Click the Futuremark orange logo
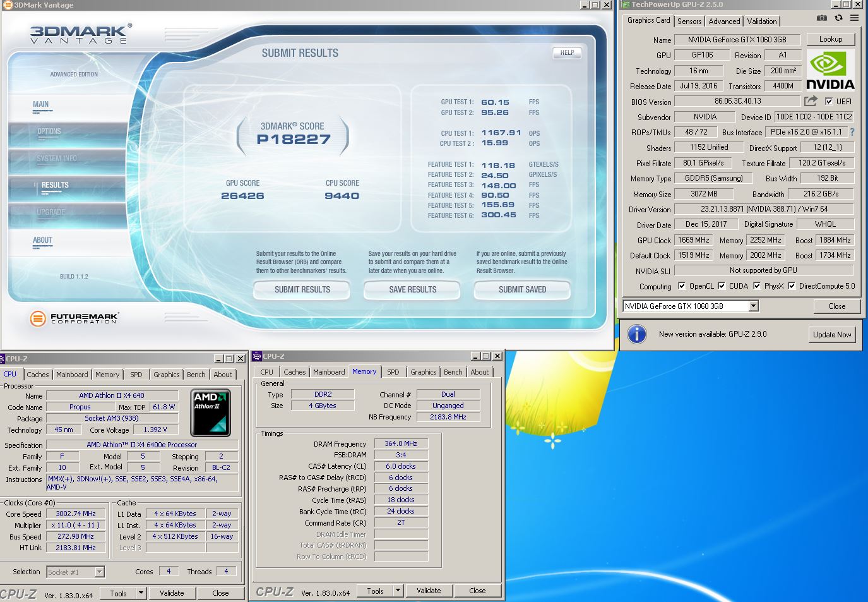 [38, 318]
